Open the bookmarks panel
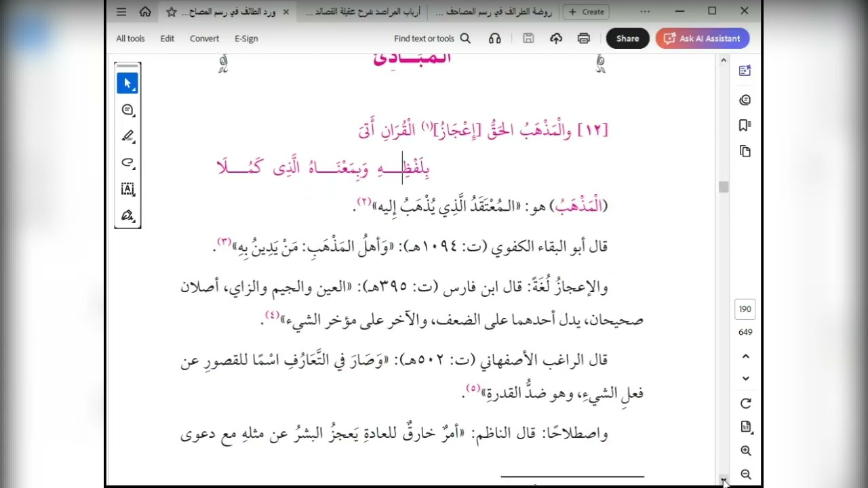The height and width of the screenshot is (488, 868). coord(745,125)
